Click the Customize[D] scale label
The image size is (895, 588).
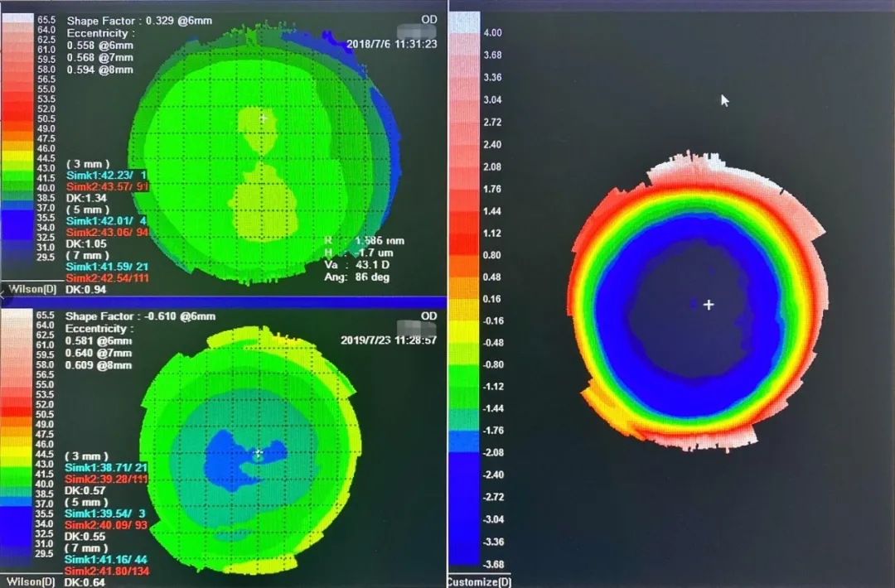coord(480,581)
